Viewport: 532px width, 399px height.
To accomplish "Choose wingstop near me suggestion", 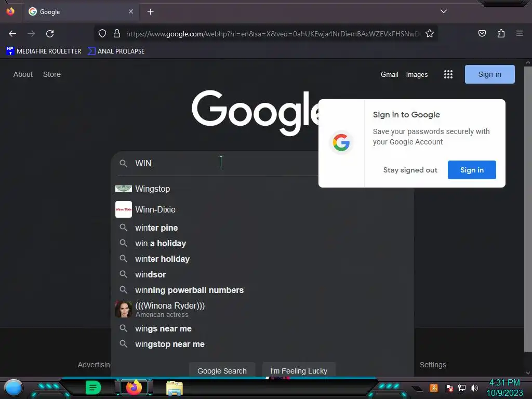I will pos(262,344).
